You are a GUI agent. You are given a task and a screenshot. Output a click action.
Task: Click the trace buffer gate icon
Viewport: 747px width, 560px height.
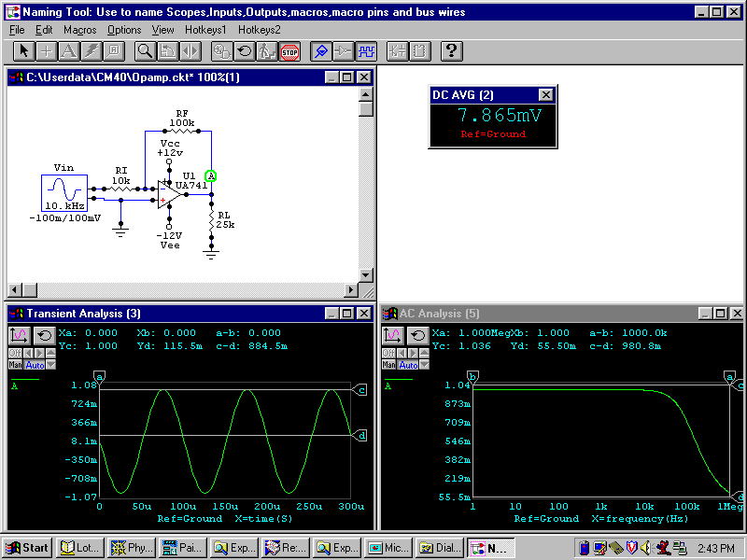click(x=343, y=51)
